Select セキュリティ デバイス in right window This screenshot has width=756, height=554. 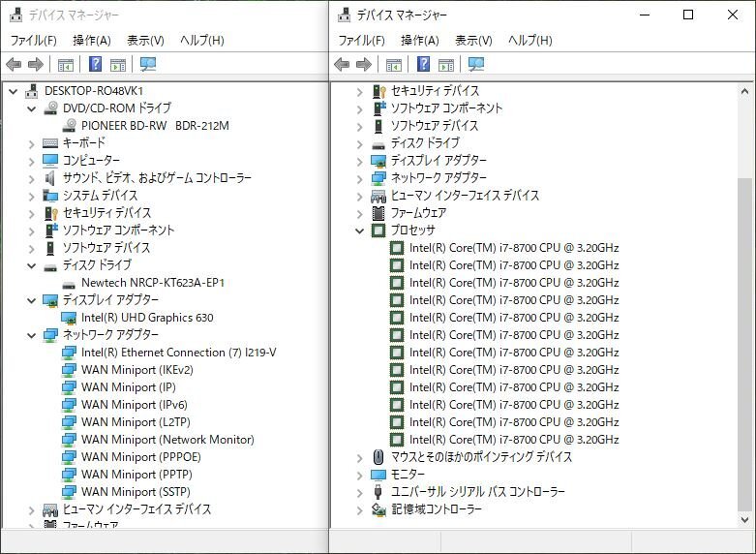tap(435, 91)
